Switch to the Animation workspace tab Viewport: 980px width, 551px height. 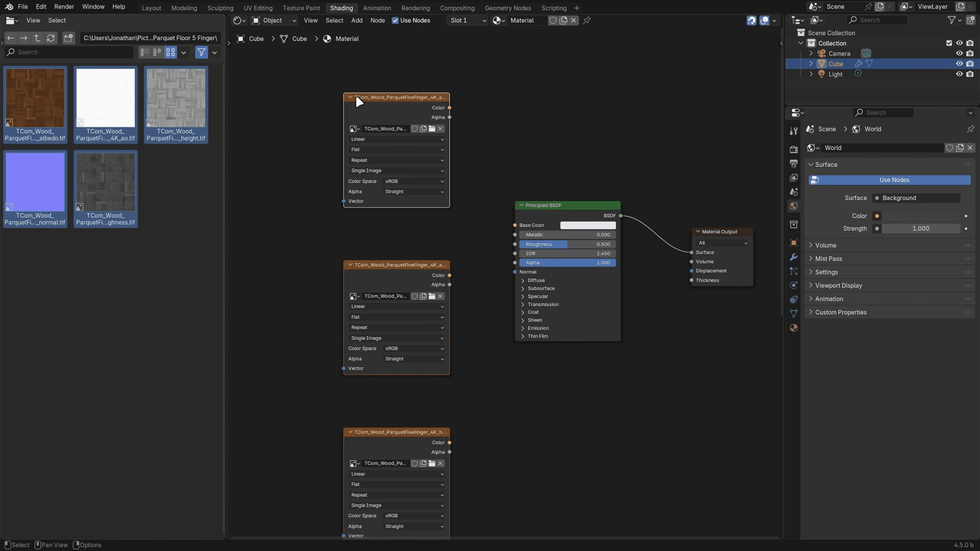tap(377, 8)
